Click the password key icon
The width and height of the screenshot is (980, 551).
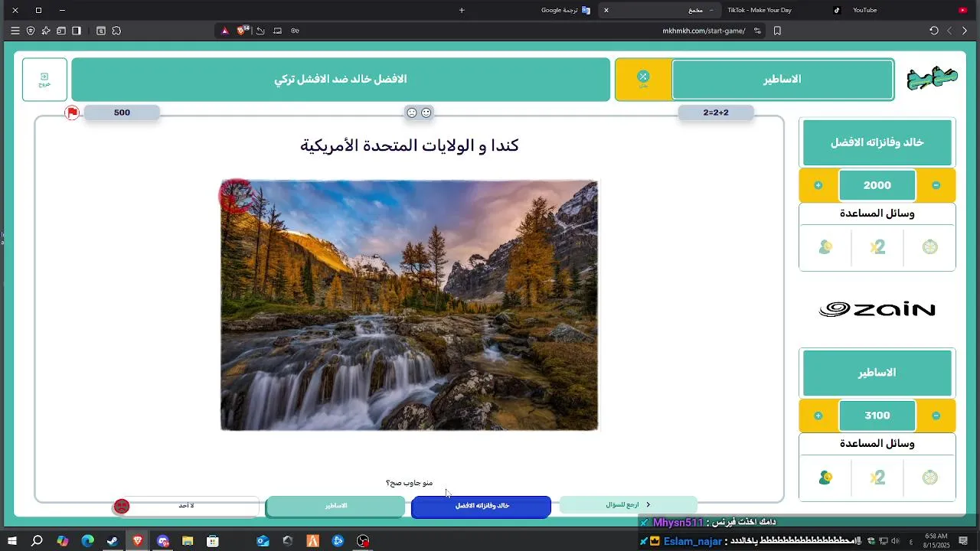pyautogui.click(x=295, y=31)
